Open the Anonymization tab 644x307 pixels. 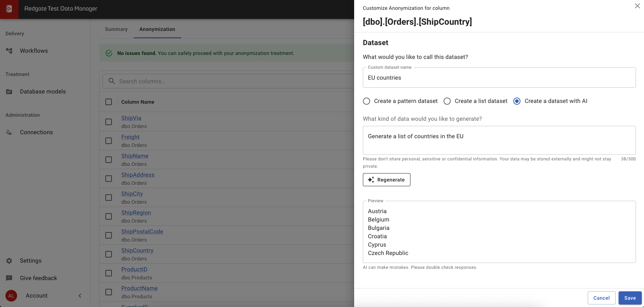point(157,29)
